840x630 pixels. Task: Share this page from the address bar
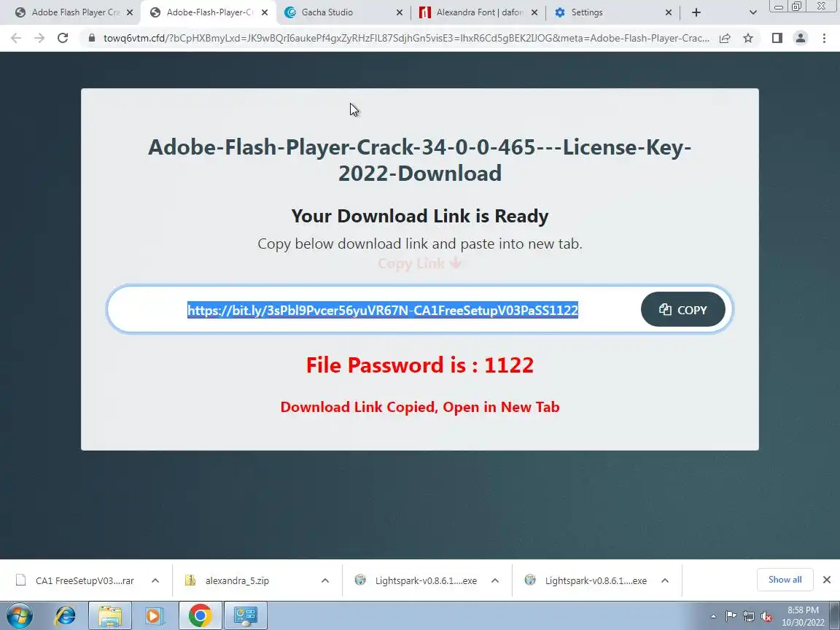tap(725, 38)
